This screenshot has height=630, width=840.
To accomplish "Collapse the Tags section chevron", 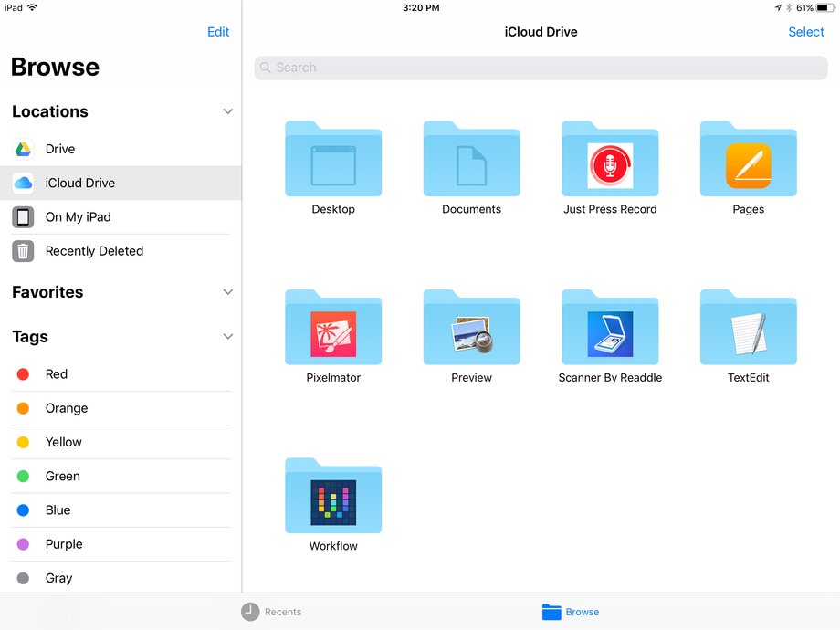I will coord(227,336).
